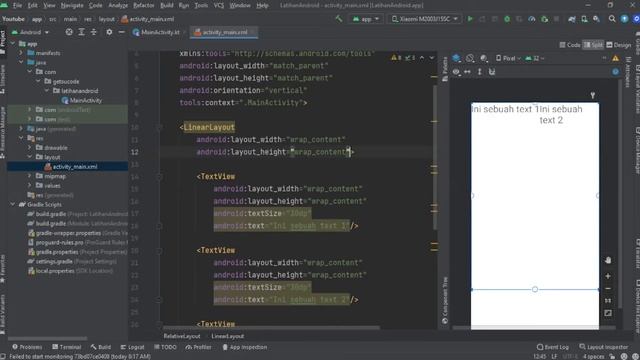Click the orientation for preview icon
The image size is (640, 360).
470,58
